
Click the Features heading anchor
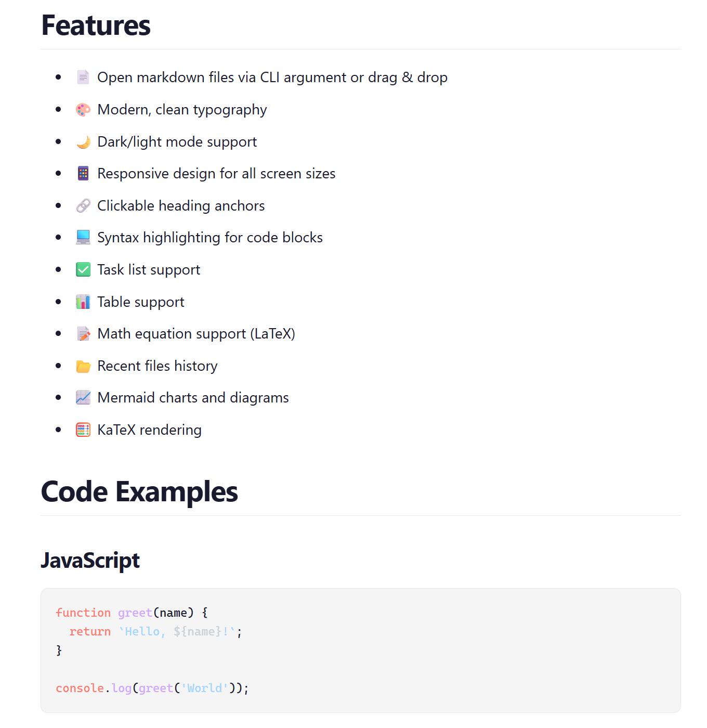tap(96, 25)
